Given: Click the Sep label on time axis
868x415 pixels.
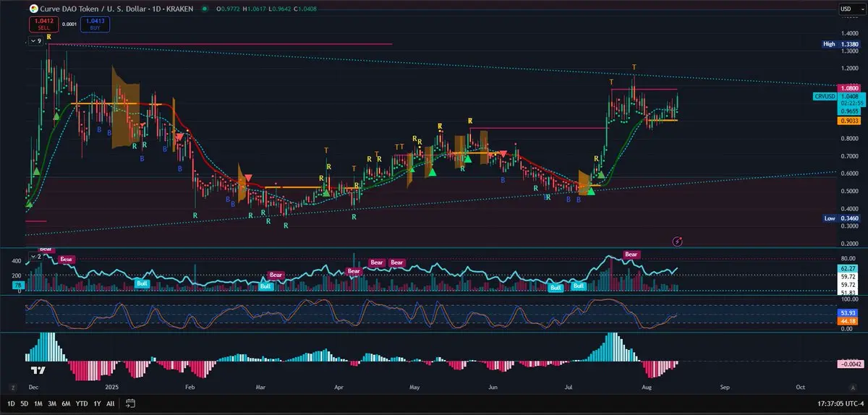Looking at the screenshot, I should coord(726,388).
